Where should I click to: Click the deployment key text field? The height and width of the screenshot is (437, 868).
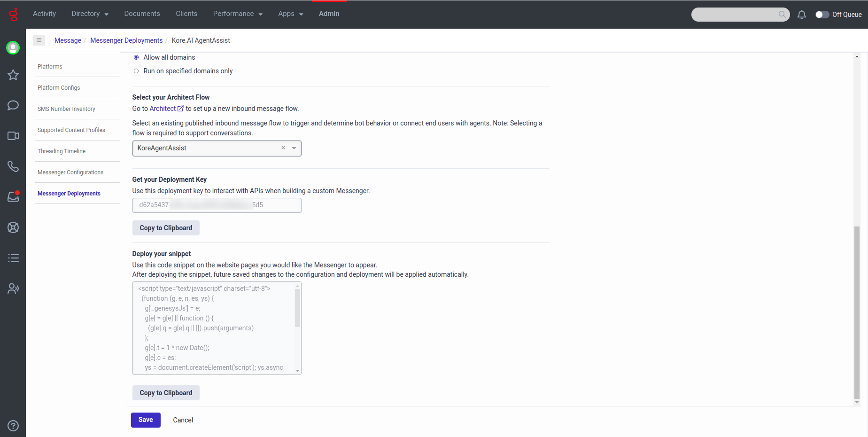(x=217, y=205)
